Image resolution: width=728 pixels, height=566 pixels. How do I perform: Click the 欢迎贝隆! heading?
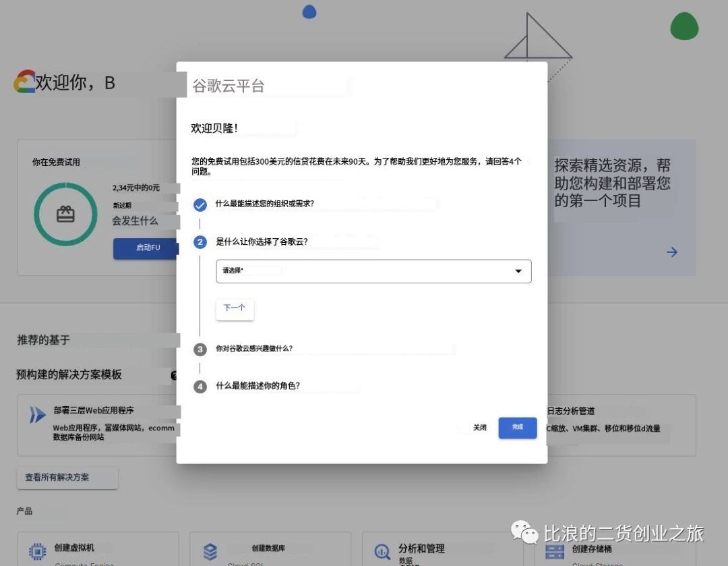214,128
